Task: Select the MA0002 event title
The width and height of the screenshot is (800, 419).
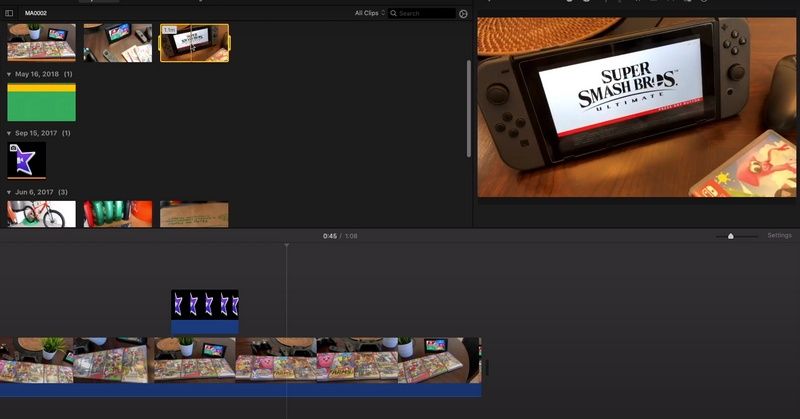Action: pyautogui.click(x=36, y=13)
